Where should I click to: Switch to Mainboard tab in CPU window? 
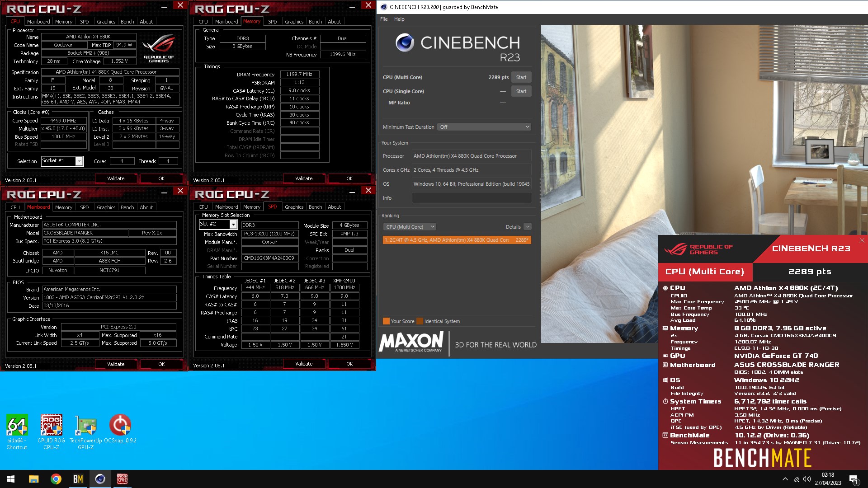[x=38, y=22]
